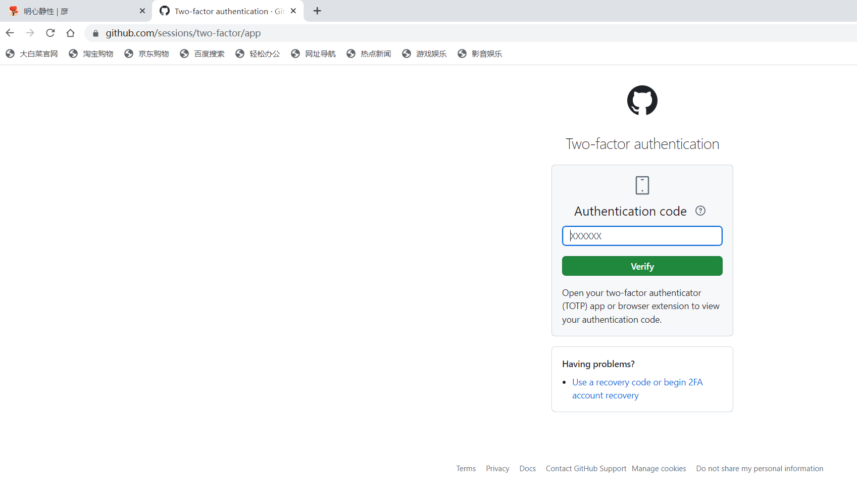Screen dimensions: 857x504
Task: Click the address bar URL
Action: point(183,33)
